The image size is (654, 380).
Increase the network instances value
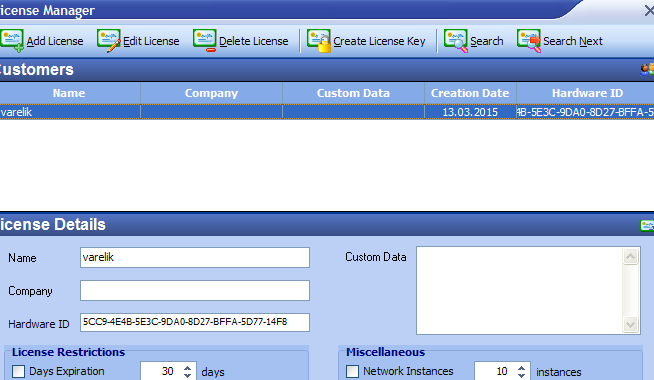521,368
